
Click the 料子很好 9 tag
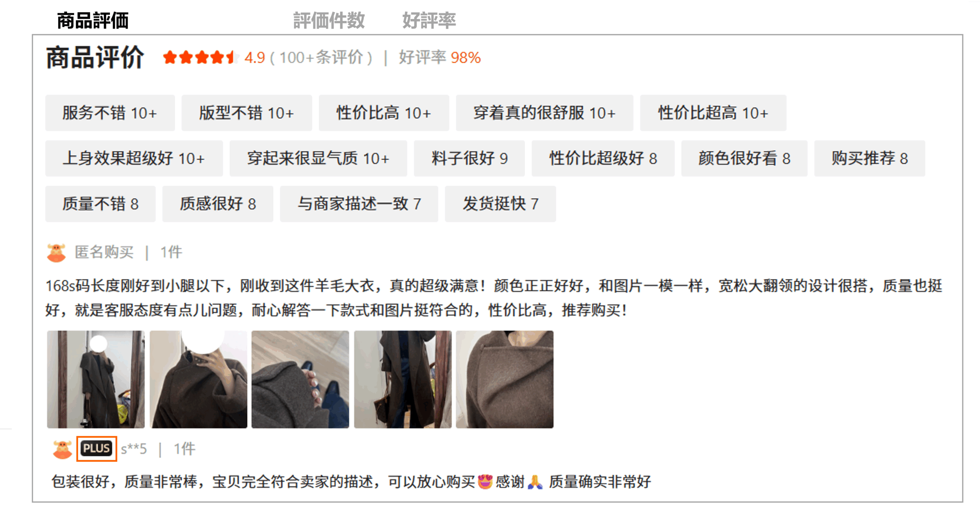coord(469,158)
